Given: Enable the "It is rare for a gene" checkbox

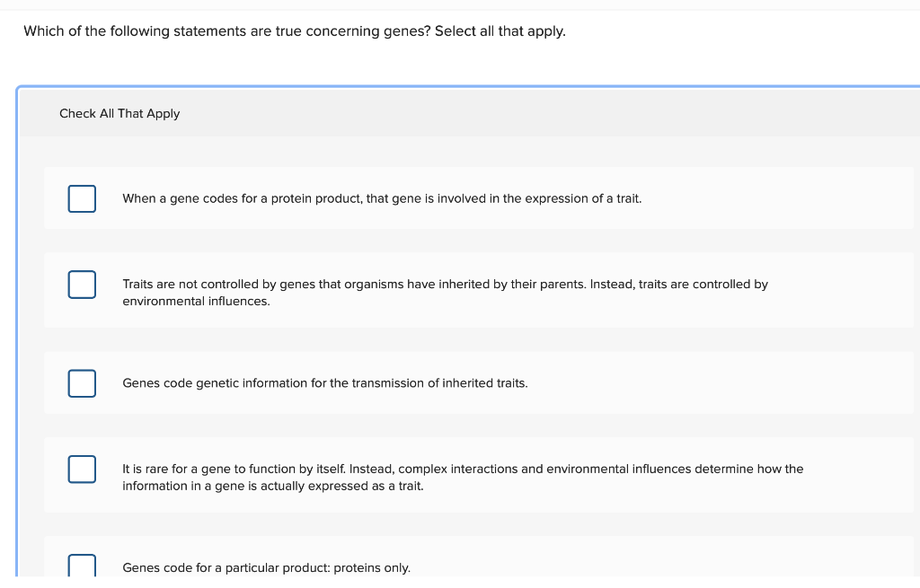Looking at the screenshot, I should [x=82, y=469].
